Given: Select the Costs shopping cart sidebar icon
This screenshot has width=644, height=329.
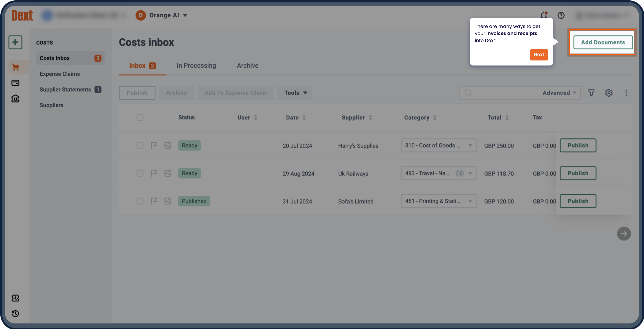Looking at the screenshot, I should 15,67.
